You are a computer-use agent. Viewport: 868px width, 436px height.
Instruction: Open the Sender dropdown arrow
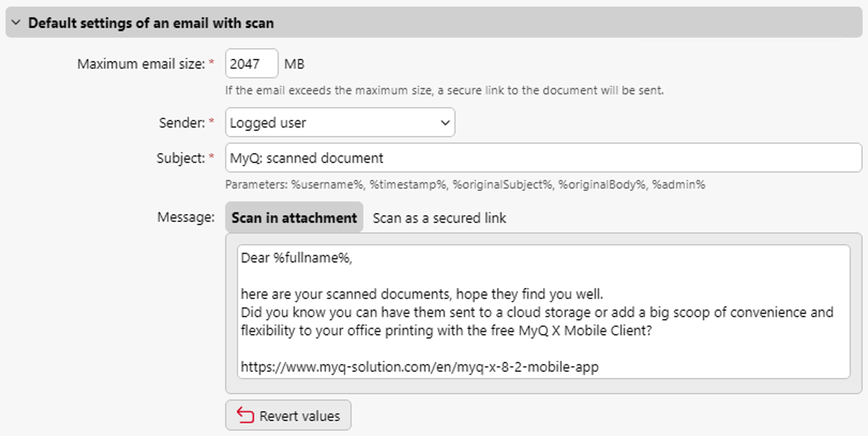[444, 123]
